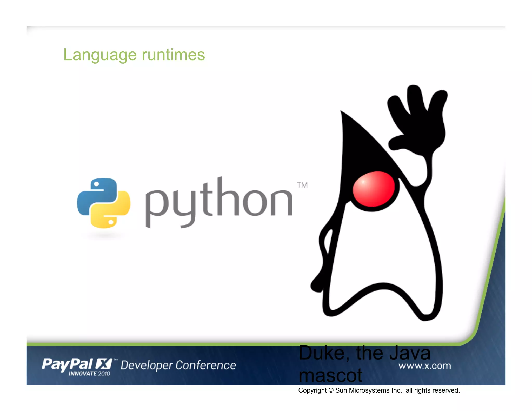Click the 'Language runtimes' slide title
Screen dimensions: 532x411
click(134, 55)
